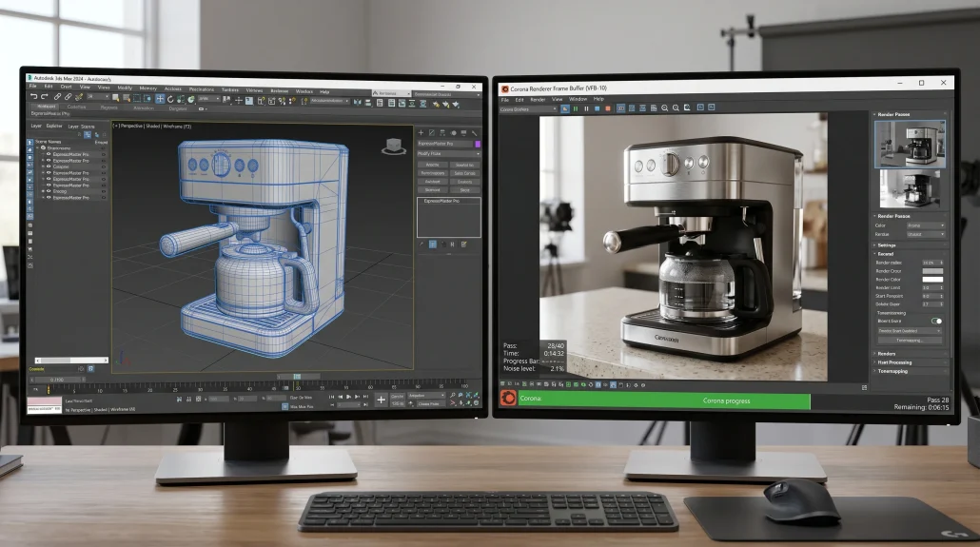Zoom in with the magnifier plus in Corona
Screen dimensions: 980x547
coord(664,108)
